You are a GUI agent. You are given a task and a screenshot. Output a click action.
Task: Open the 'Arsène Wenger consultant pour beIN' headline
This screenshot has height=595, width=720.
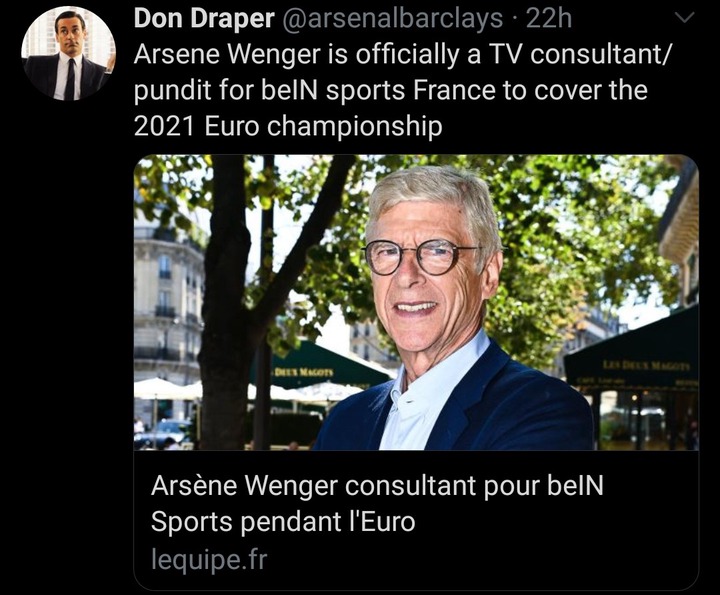coord(377,485)
